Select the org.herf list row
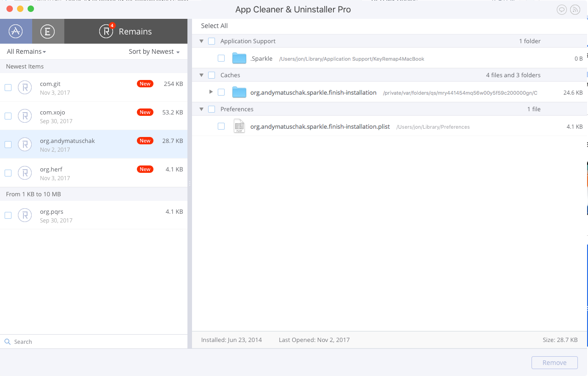The width and height of the screenshot is (588, 376). [94, 173]
